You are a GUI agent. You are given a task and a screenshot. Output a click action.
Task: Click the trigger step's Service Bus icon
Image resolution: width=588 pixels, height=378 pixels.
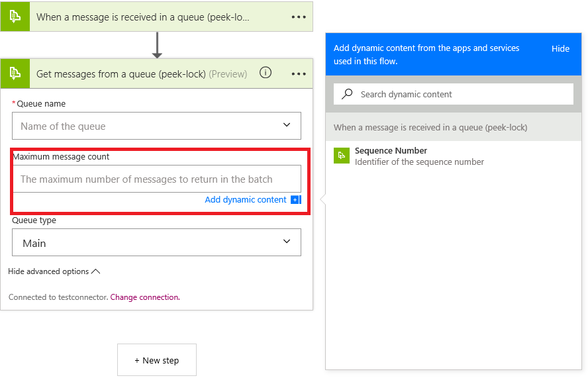[x=15, y=17]
